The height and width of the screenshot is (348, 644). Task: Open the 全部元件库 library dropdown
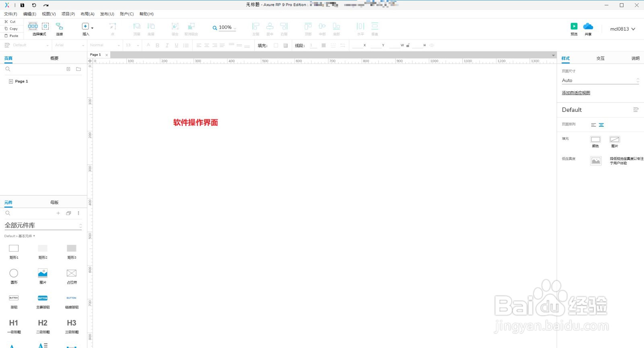43,225
